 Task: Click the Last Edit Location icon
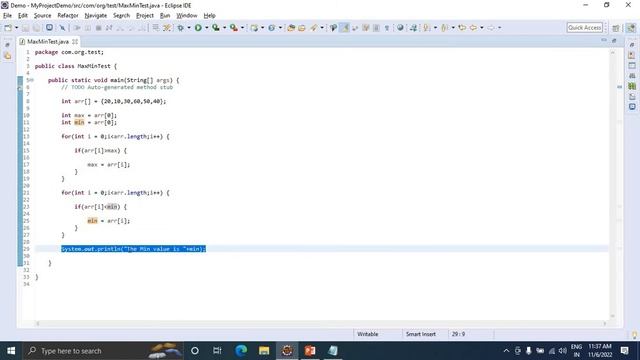[462, 28]
